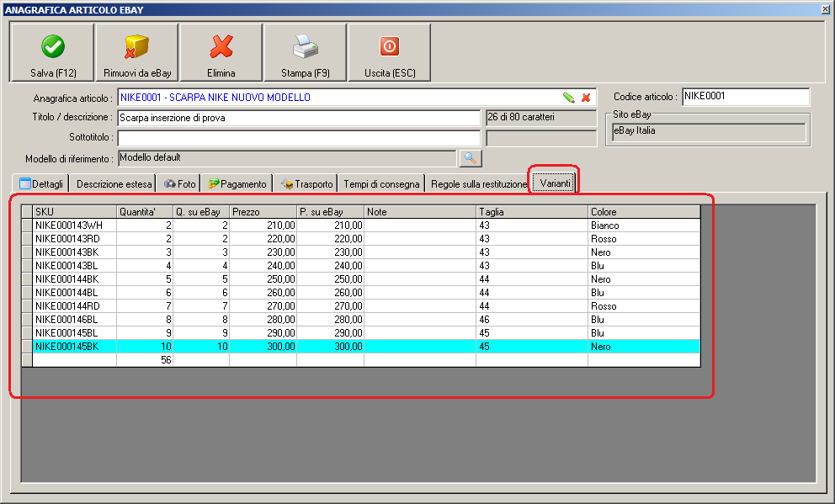Click in the Sottotitolo input field
The image size is (835, 504).
tap(298, 137)
